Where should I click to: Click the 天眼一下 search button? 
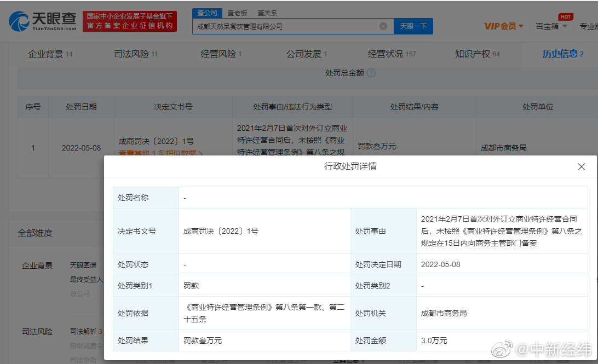click(413, 26)
